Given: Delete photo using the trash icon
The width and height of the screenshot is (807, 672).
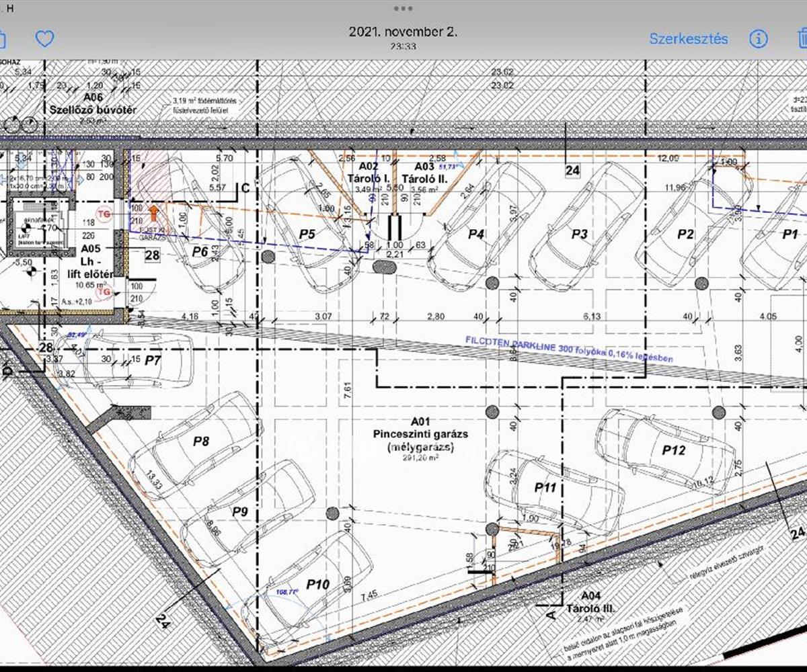Looking at the screenshot, I should coord(802,39).
